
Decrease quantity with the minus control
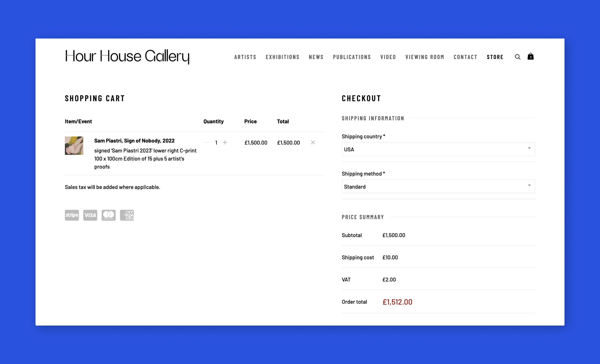point(207,142)
